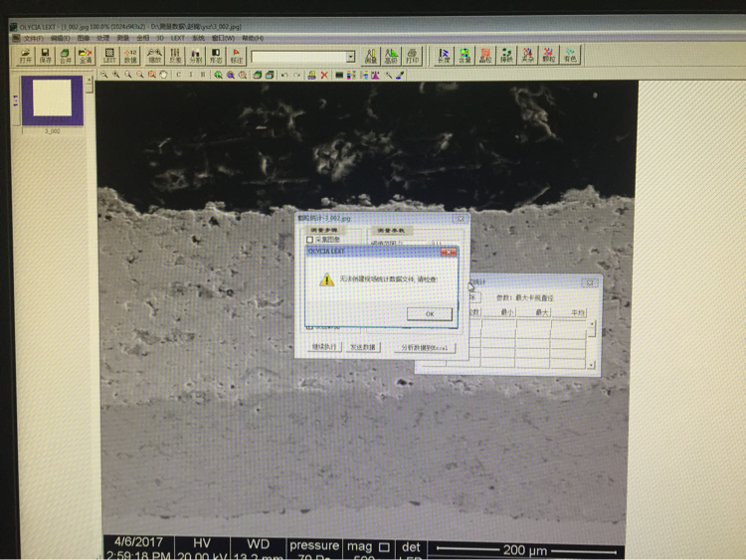Click the magic wand tool icon

(389, 76)
